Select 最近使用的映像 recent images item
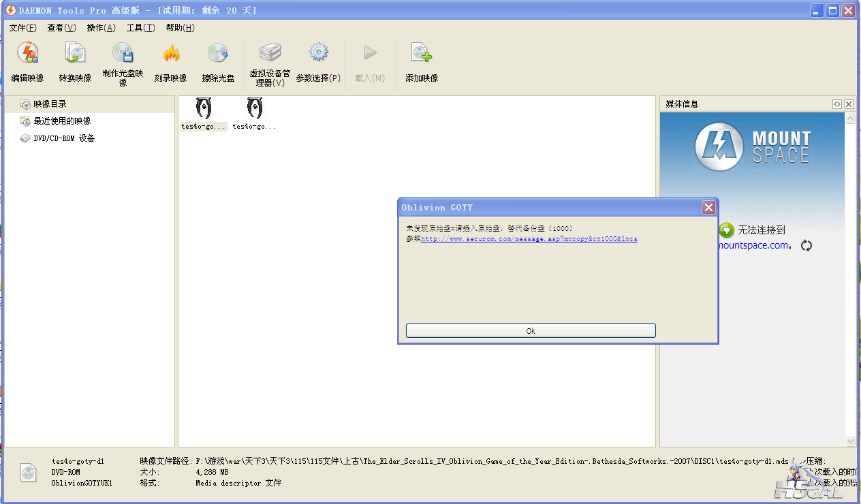 coord(62,121)
